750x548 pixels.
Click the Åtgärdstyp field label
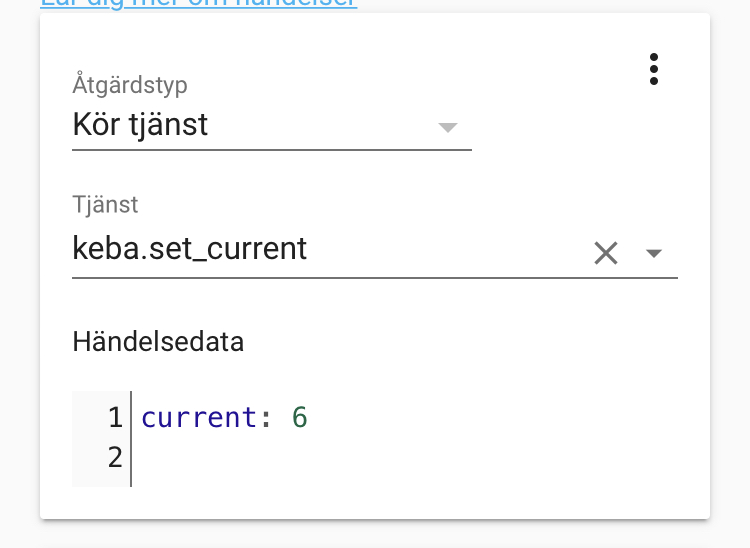[x=130, y=85]
